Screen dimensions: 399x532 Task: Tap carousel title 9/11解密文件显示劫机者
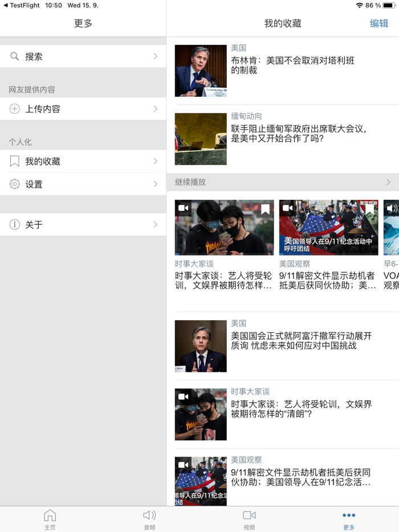pyautogui.click(x=327, y=280)
